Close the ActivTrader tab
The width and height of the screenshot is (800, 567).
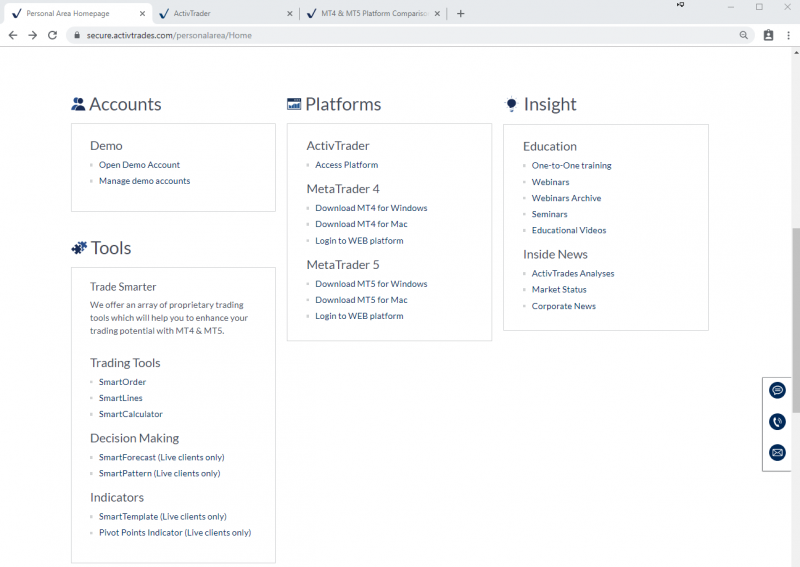pyautogui.click(x=290, y=14)
